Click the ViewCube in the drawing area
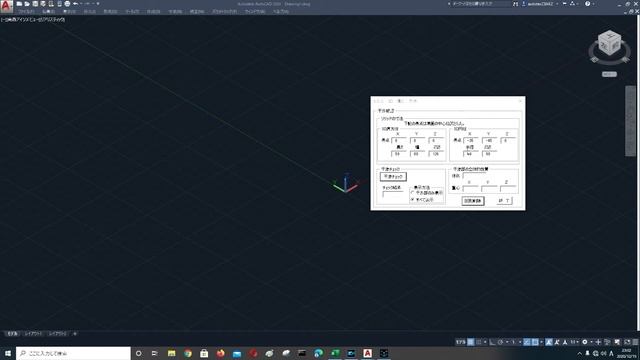 (x=609, y=43)
